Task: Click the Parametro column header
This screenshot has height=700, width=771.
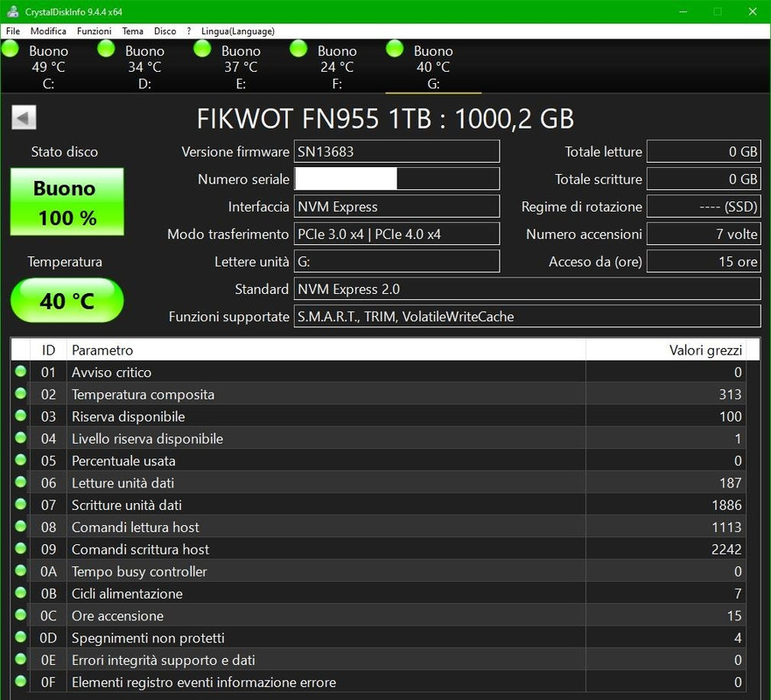Action: click(x=326, y=350)
